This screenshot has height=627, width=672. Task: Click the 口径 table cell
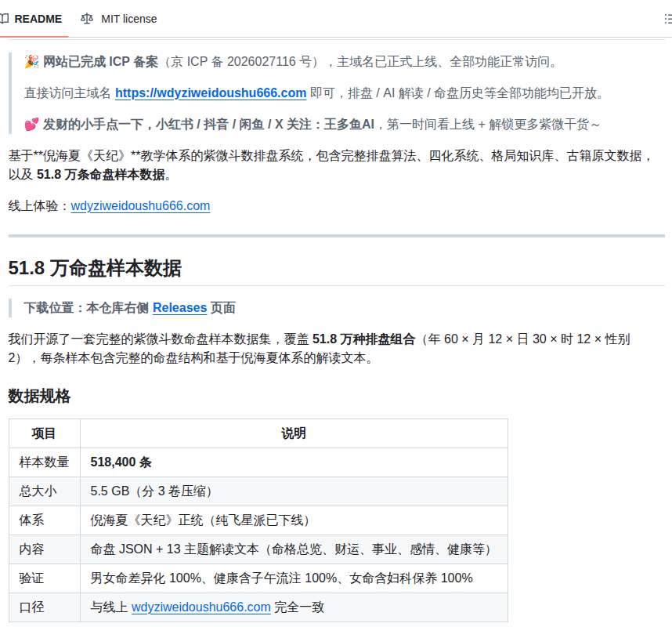(45, 607)
